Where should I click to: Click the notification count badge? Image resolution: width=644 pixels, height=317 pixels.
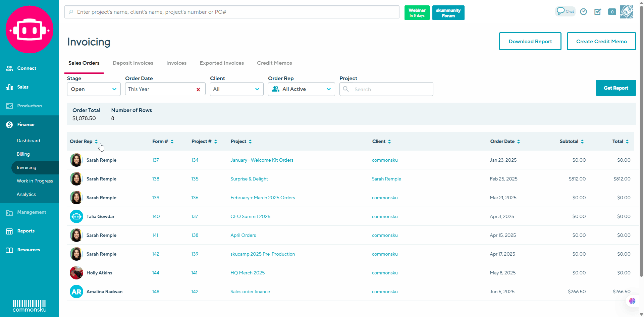(612, 12)
